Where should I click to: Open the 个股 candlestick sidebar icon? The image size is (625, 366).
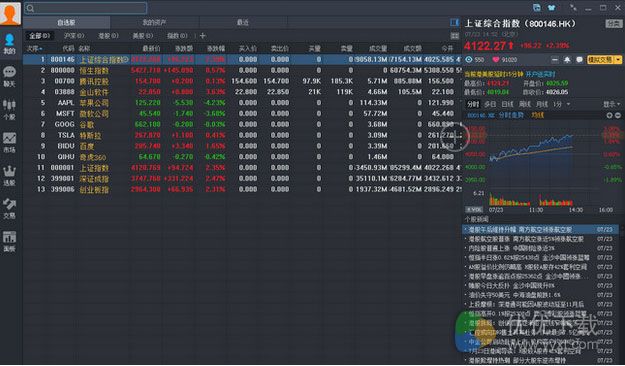pyautogui.click(x=9, y=109)
